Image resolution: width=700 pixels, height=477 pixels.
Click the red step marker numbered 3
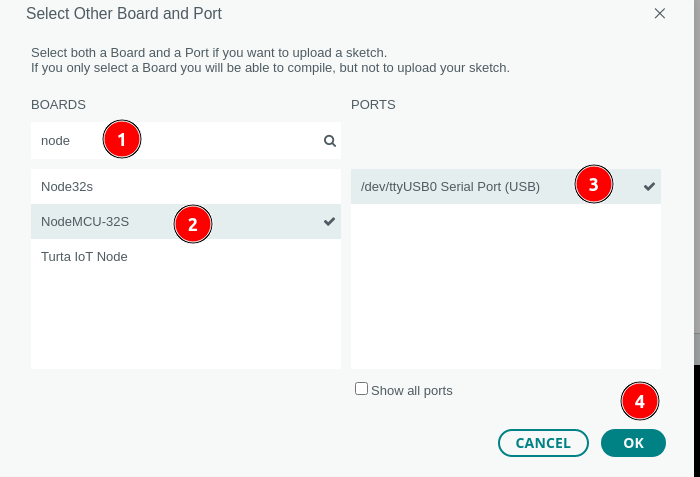pyautogui.click(x=593, y=185)
